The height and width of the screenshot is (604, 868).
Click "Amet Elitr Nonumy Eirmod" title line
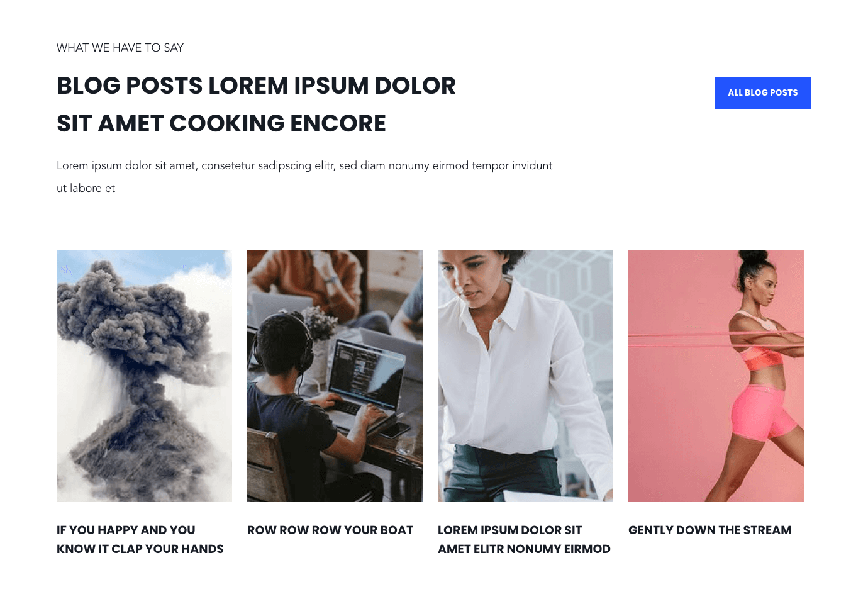coord(524,549)
